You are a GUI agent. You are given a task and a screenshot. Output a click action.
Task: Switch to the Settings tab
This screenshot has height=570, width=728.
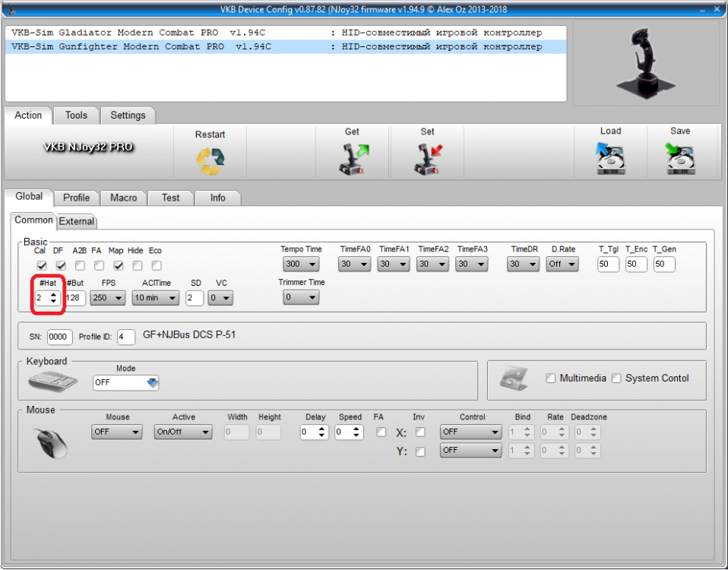128,115
